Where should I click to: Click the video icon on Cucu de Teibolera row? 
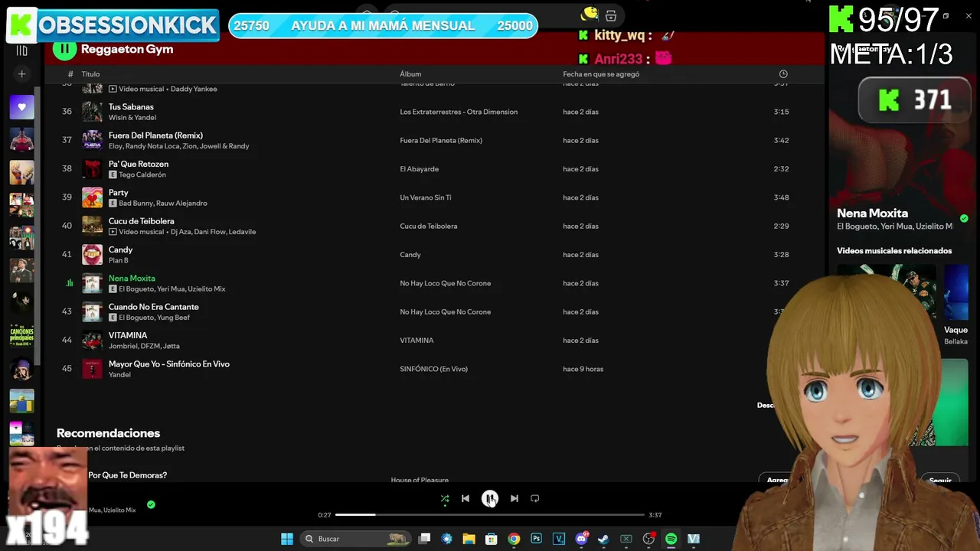113,232
